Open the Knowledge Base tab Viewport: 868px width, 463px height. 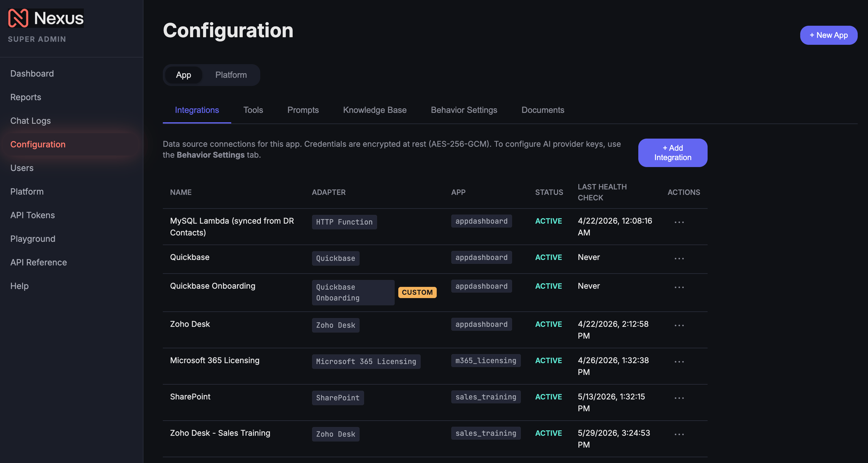coord(374,110)
